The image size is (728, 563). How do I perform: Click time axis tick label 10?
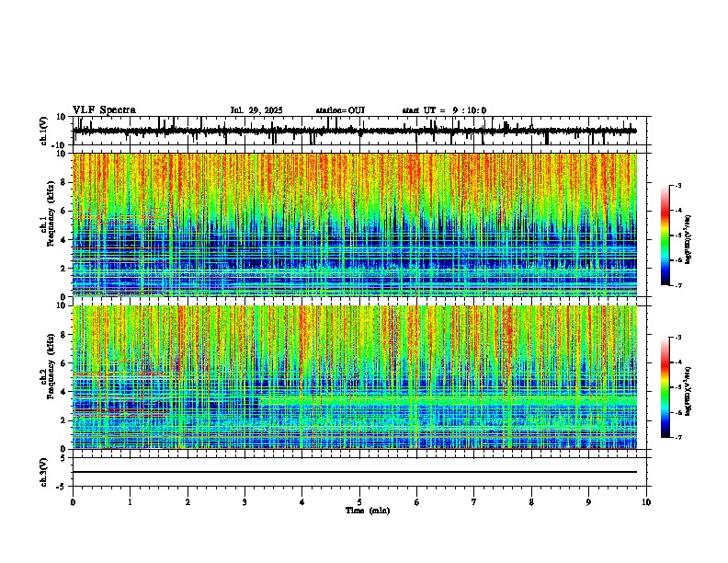646,502
